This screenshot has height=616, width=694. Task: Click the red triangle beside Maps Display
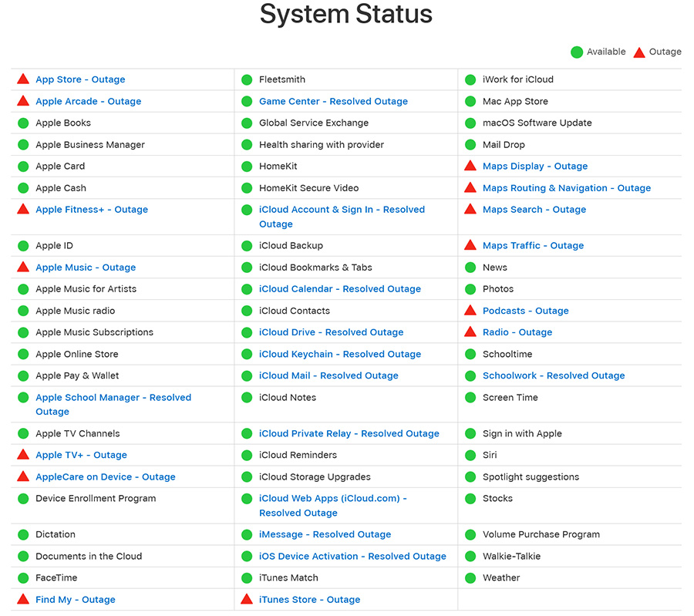pyautogui.click(x=470, y=166)
